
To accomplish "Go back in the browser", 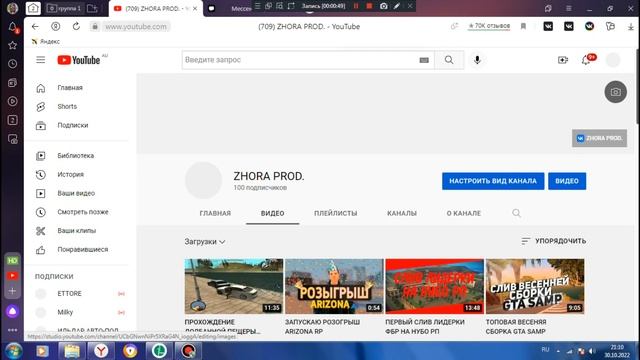I will (35, 27).
